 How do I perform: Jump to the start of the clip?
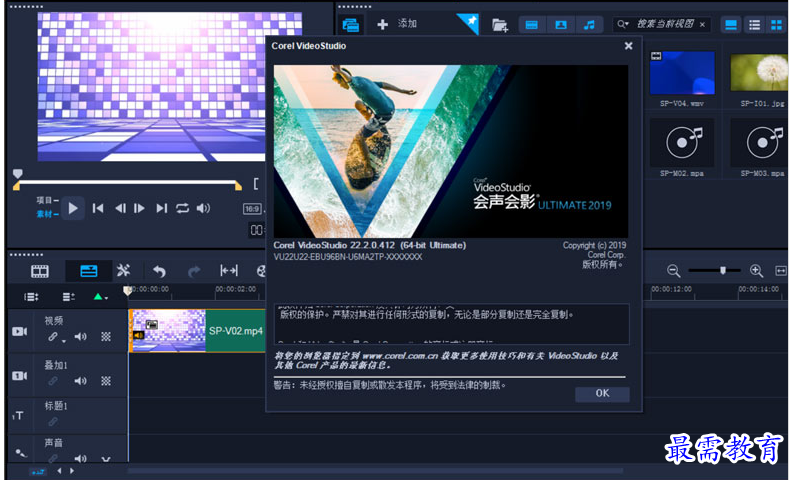(98, 208)
